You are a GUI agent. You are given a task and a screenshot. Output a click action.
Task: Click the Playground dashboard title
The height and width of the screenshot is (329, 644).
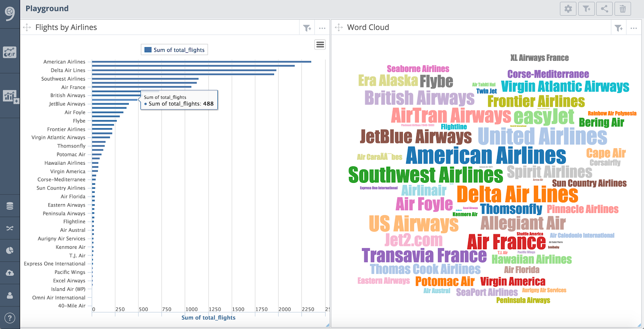click(x=47, y=8)
